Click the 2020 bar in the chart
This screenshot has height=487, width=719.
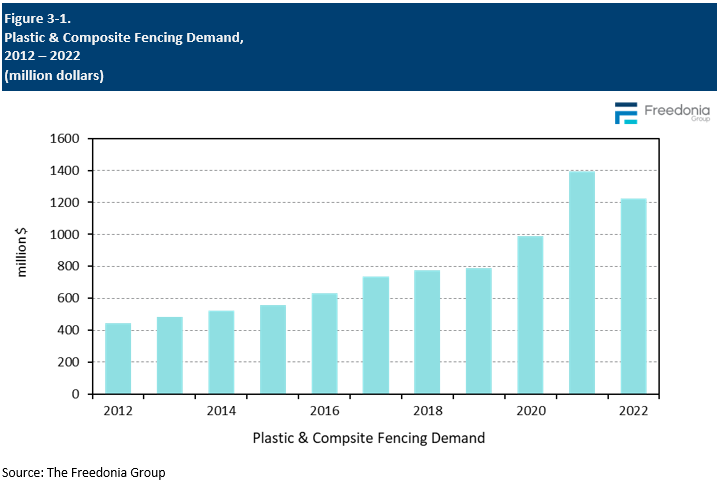[530, 315]
